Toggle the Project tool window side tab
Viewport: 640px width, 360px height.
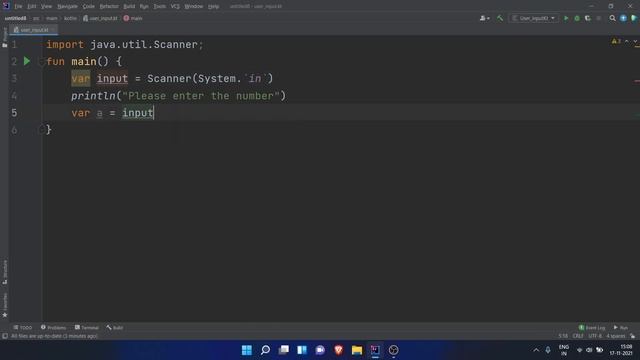point(4,38)
